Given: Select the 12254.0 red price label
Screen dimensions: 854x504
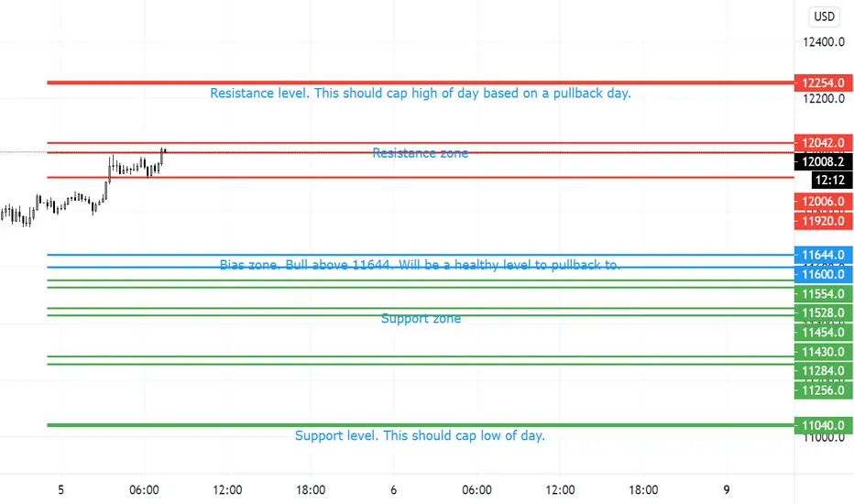Looking at the screenshot, I should [x=823, y=82].
